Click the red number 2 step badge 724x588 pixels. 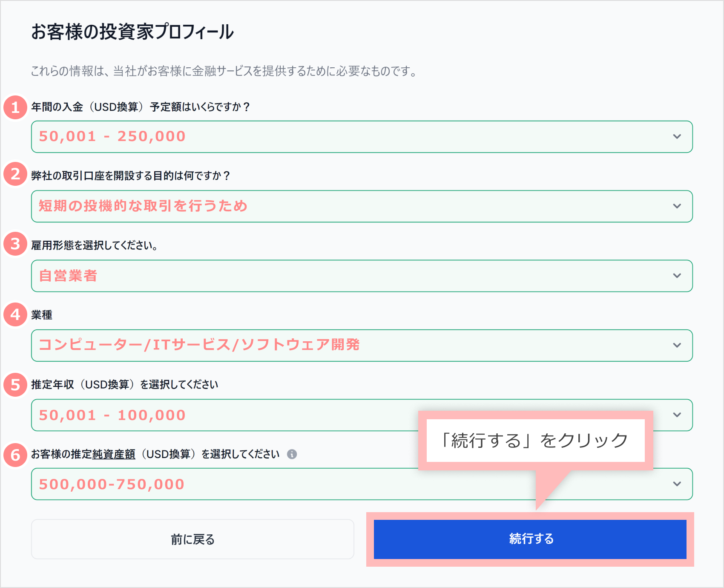15,174
